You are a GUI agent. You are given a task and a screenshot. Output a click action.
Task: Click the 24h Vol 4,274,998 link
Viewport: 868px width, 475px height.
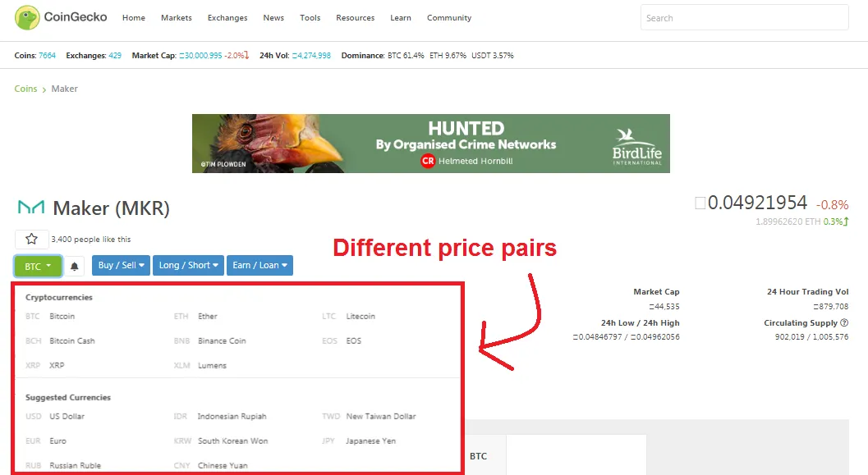click(x=311, y=55)
